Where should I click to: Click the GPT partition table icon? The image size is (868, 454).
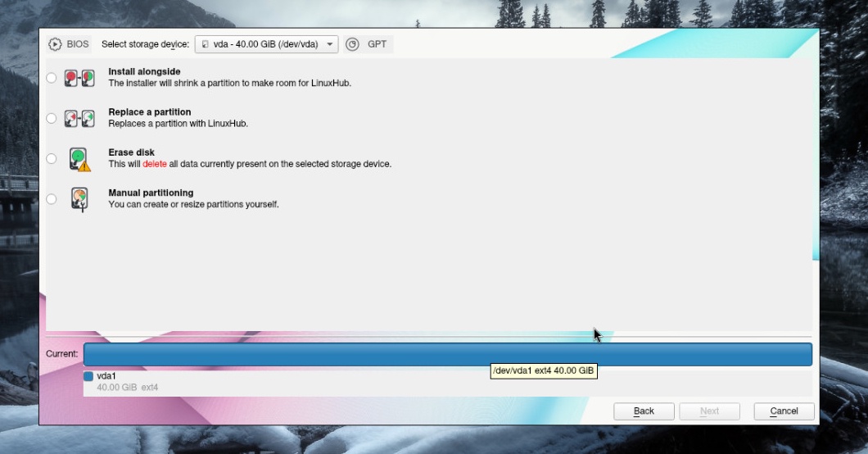click(x=352, y=44)
